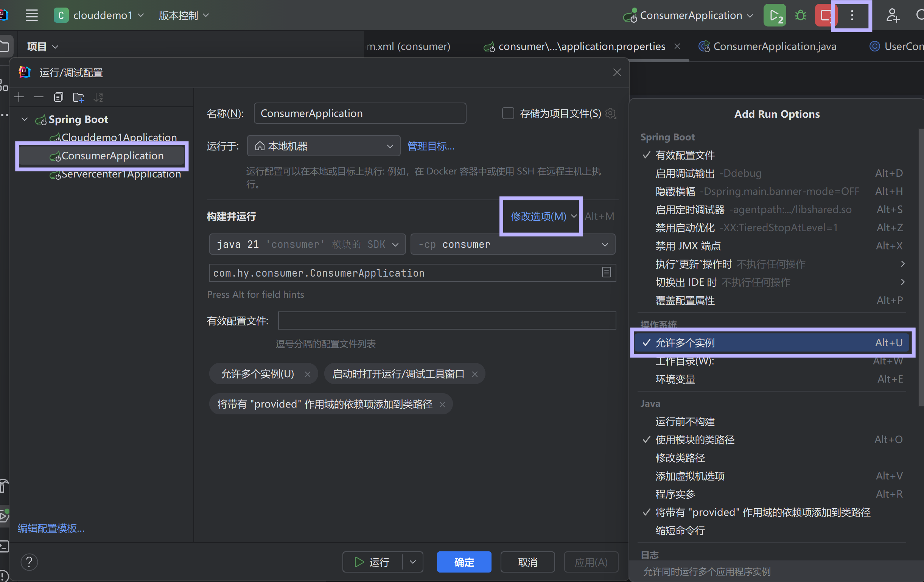Open the more actions vertical dots menu

852,16
